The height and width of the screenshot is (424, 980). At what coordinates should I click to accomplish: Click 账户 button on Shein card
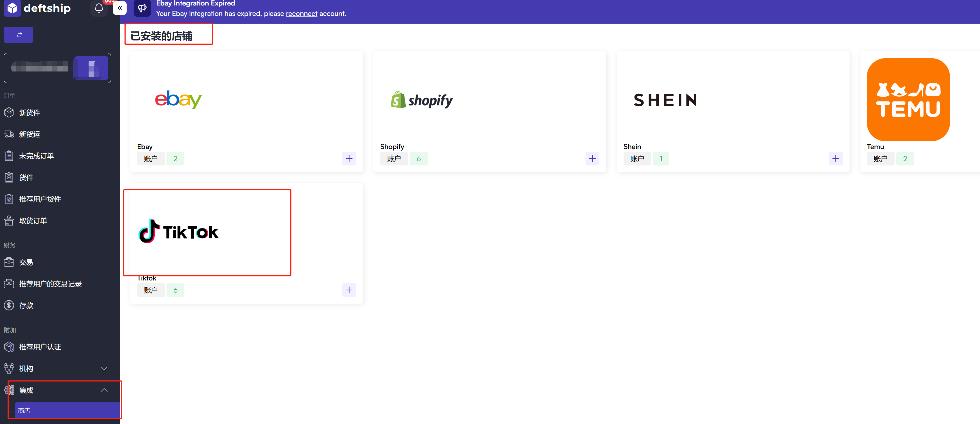637,159
